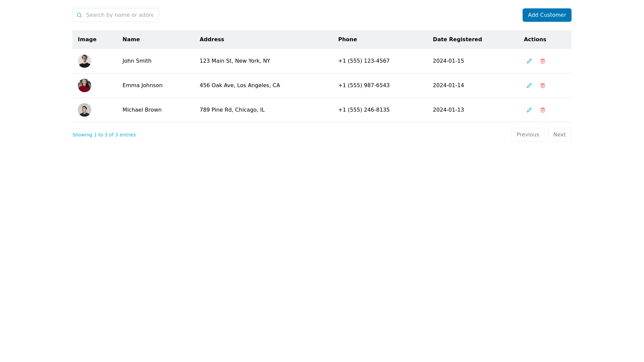Open edit for Michael Brown row

coord(529,110)
